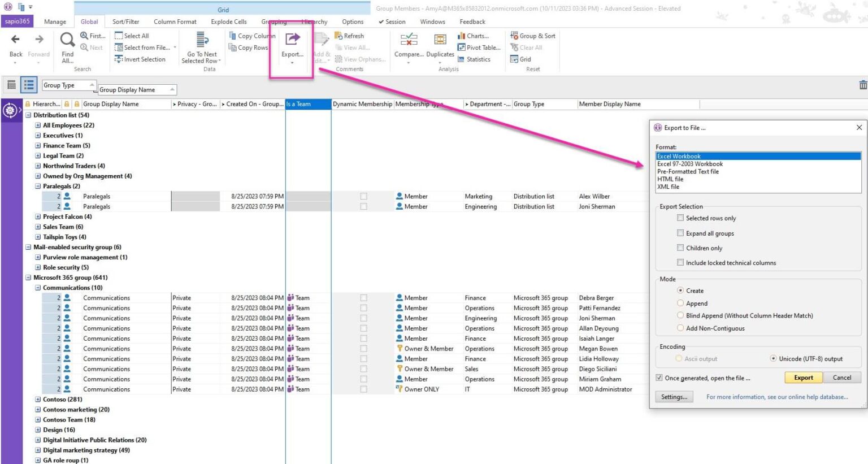Open the Group Type grouping dropdown

[x=69, y=85]
